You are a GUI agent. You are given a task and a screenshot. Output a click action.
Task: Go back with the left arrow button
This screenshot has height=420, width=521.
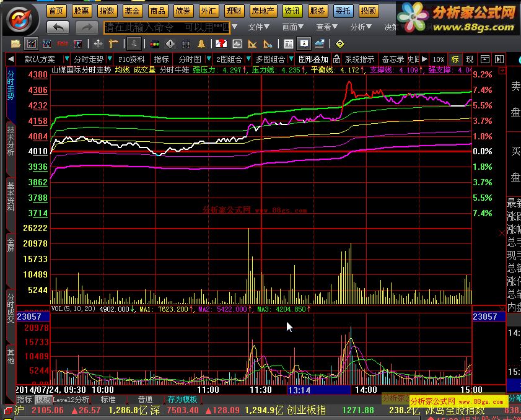click(x=58, y=27)
